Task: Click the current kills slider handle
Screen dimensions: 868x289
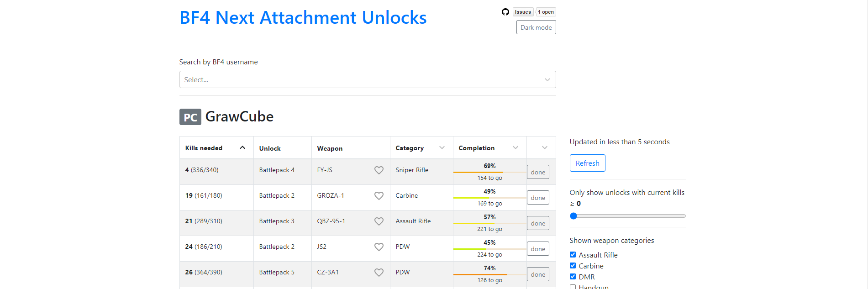Action: (573, 216)
